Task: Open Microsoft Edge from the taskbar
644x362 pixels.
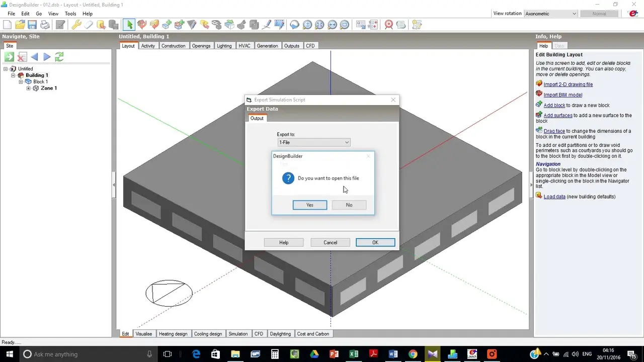Action: (196, 354)
